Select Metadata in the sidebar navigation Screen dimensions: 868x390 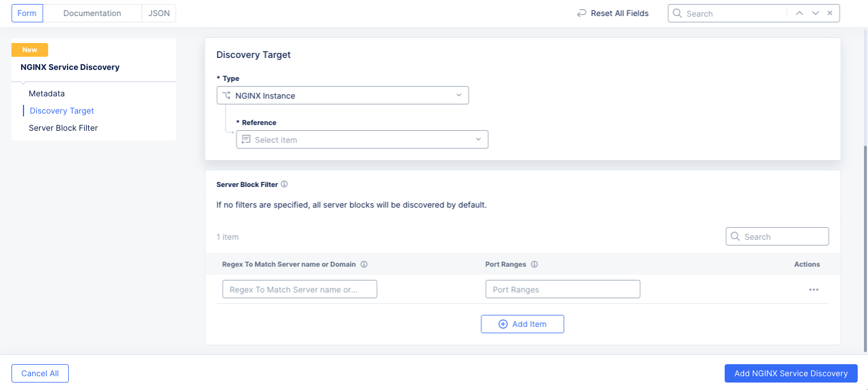point(46,93)
